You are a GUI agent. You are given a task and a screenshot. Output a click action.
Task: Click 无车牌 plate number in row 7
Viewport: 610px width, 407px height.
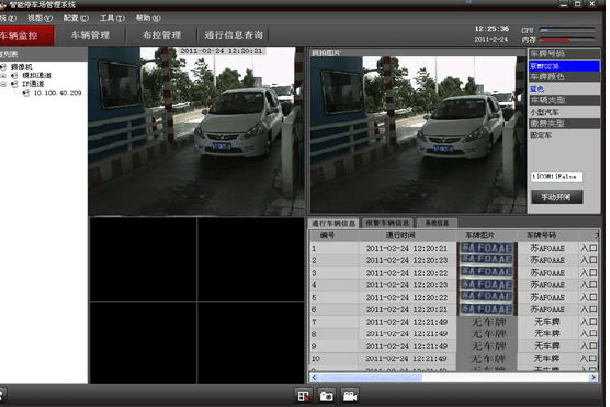click(547, 321)
